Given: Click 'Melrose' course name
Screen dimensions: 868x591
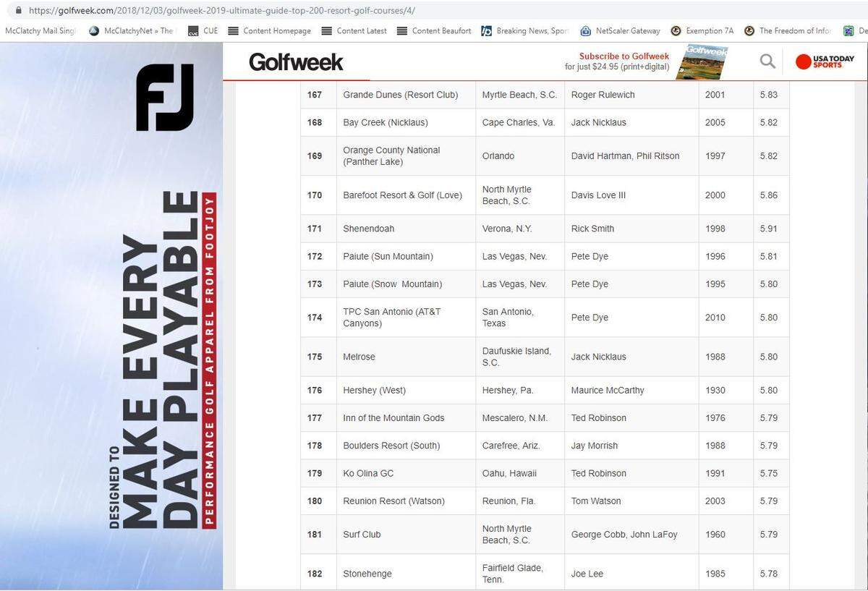Looking at the screenshot, I should tap(359, 357).
